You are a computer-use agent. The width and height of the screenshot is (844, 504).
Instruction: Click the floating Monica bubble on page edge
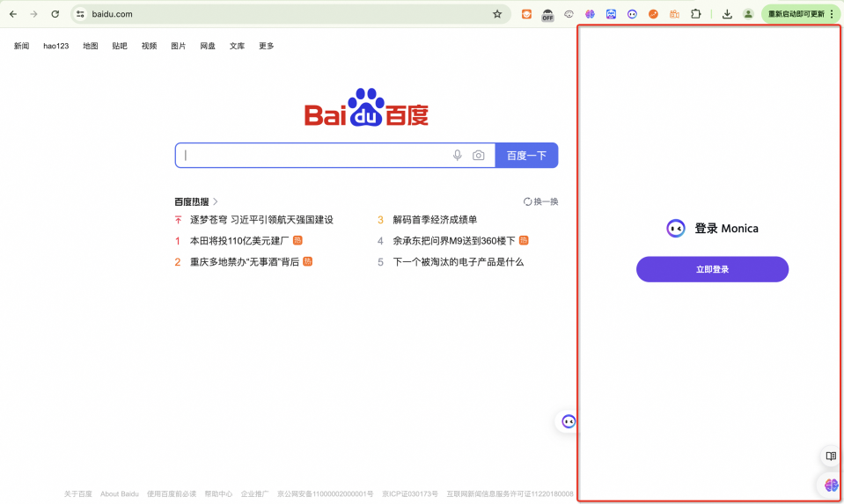(569, 421)
